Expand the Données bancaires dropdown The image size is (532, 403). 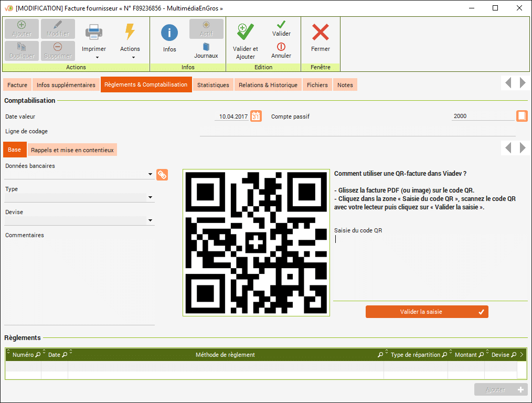(151, 174)
